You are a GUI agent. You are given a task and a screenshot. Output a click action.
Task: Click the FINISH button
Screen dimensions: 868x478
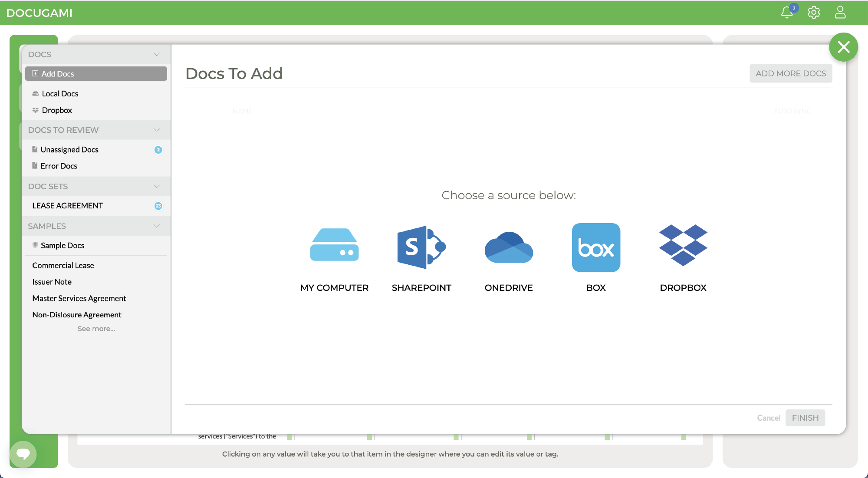click(x=805, y=418)
